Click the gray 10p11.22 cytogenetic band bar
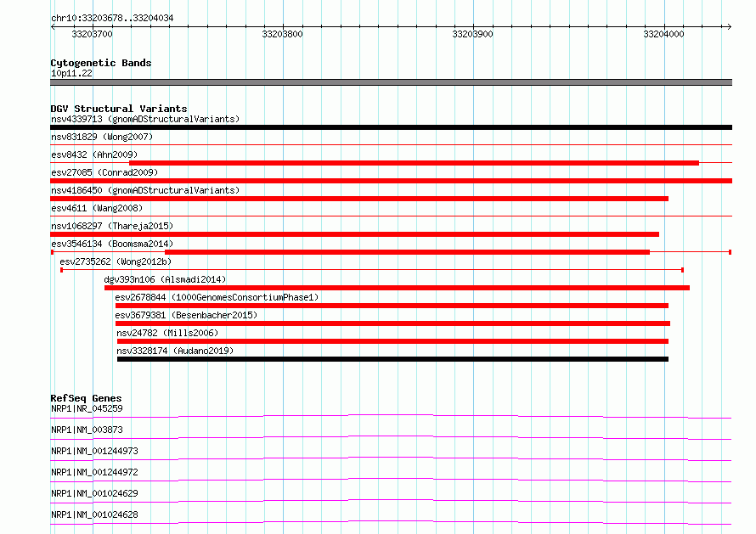 tap(391, 82)
